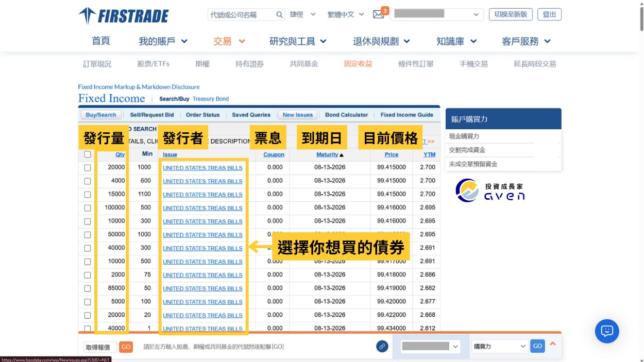This screenshot has height=362, width=644.
Task: Open the Fixed Income Guide
Action: tap(407, 115)
